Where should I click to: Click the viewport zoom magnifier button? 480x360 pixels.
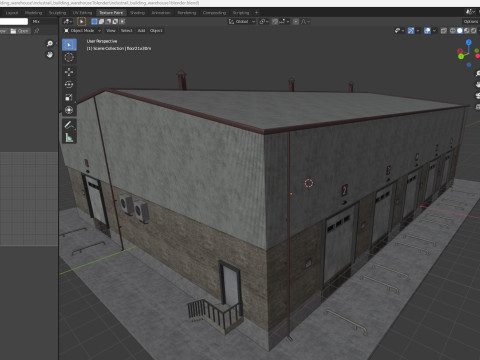(x=478, y=74)
